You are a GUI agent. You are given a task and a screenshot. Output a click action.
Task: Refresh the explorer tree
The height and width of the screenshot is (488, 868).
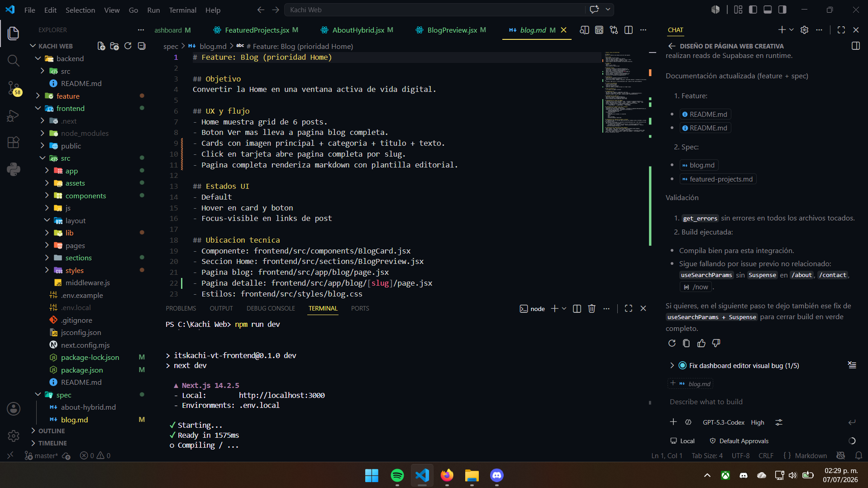click(128, 46)
